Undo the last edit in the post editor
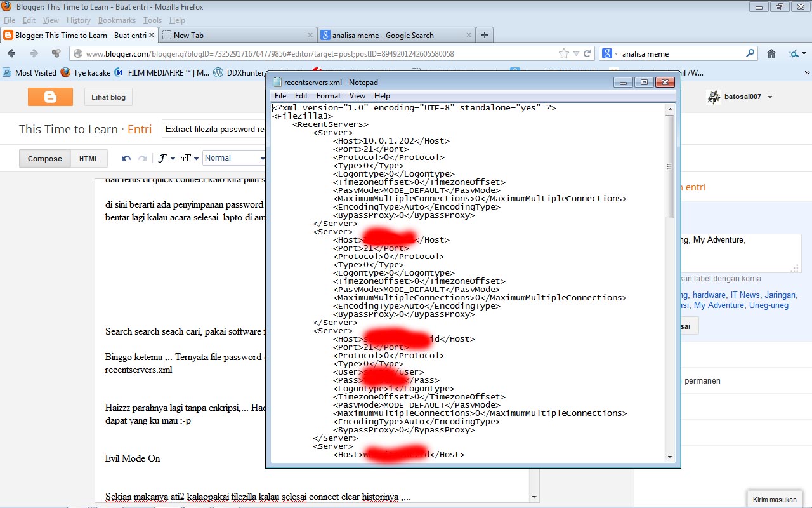 126,157
